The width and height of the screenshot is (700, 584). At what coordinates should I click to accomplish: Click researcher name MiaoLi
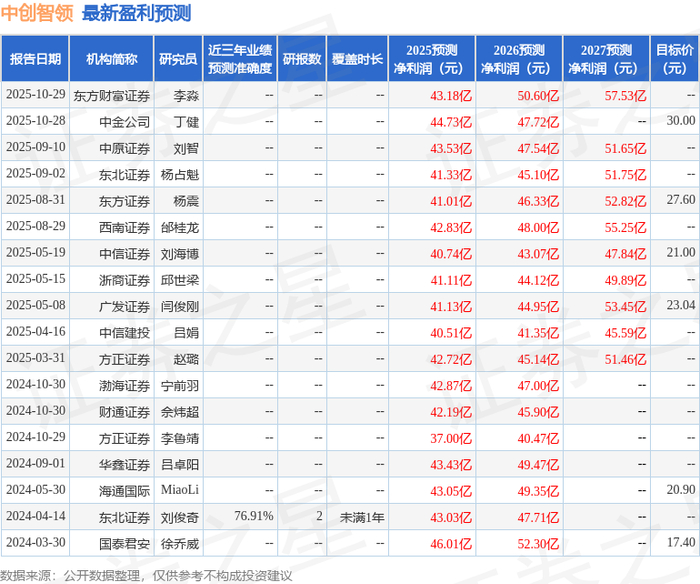[180, 489]
